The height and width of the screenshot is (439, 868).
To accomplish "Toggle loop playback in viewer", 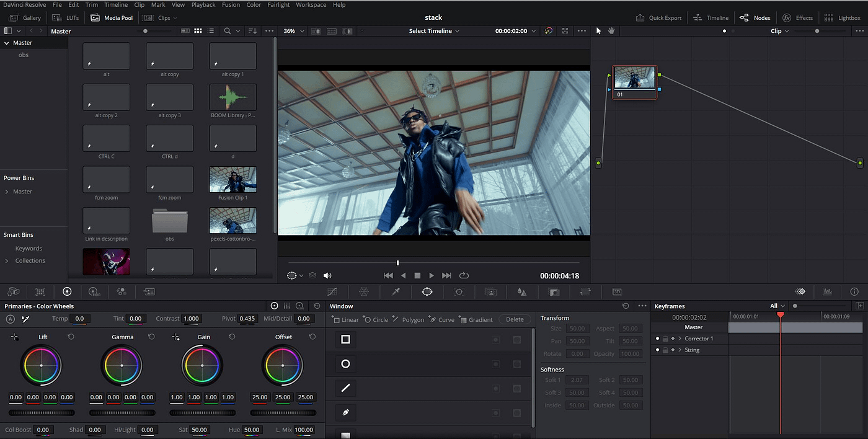I will 464,275.
